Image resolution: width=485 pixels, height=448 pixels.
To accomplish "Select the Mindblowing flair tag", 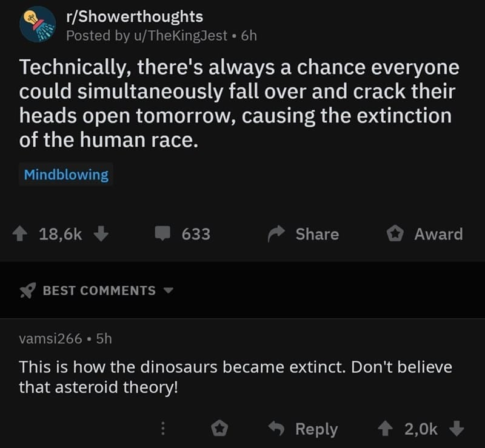I will coord(66,175).
